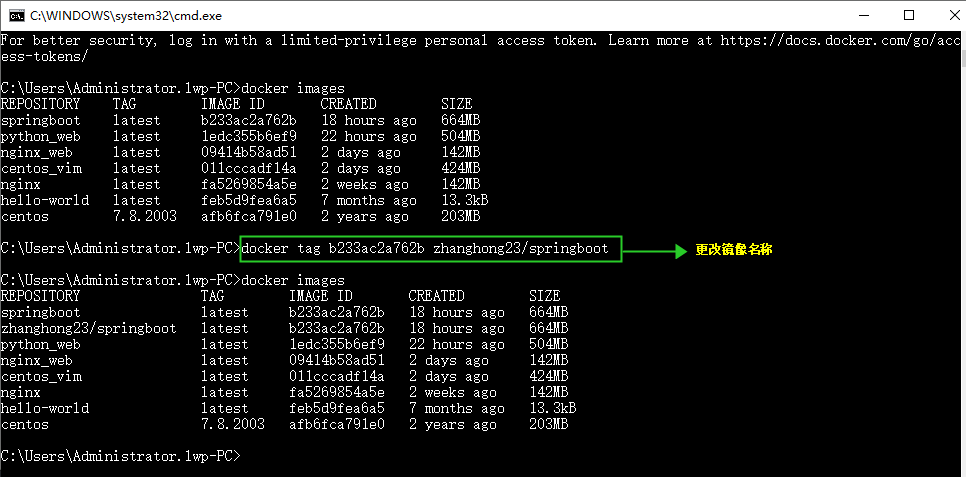Click the 664MB size in zhanghong23/springboot row
This screenshot has width=966, height=477.
click(548, 328)
